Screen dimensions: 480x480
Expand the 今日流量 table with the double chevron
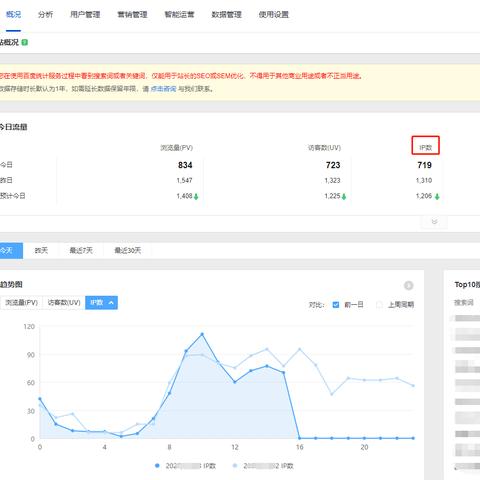coord(434,222)
